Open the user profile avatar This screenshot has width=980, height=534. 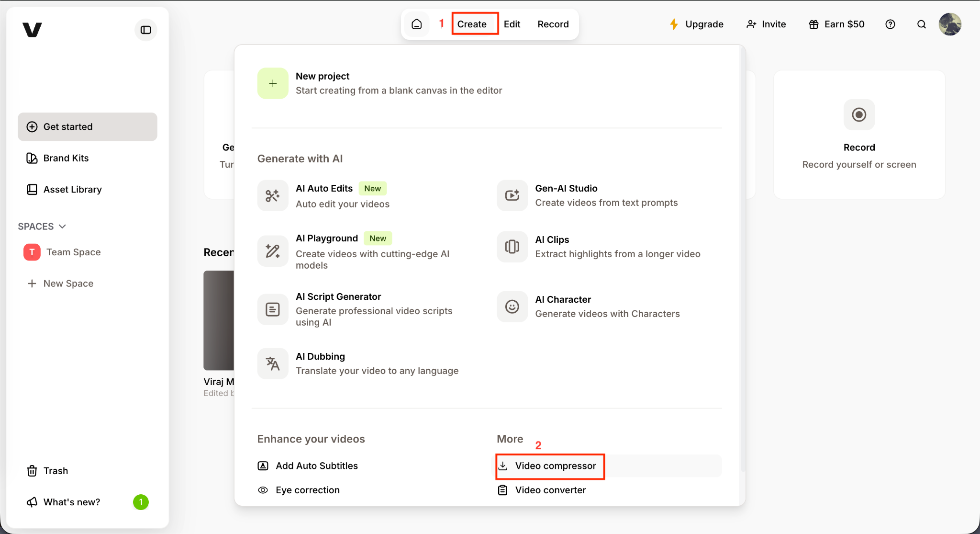pyautogui.click(x=950, y=24)
